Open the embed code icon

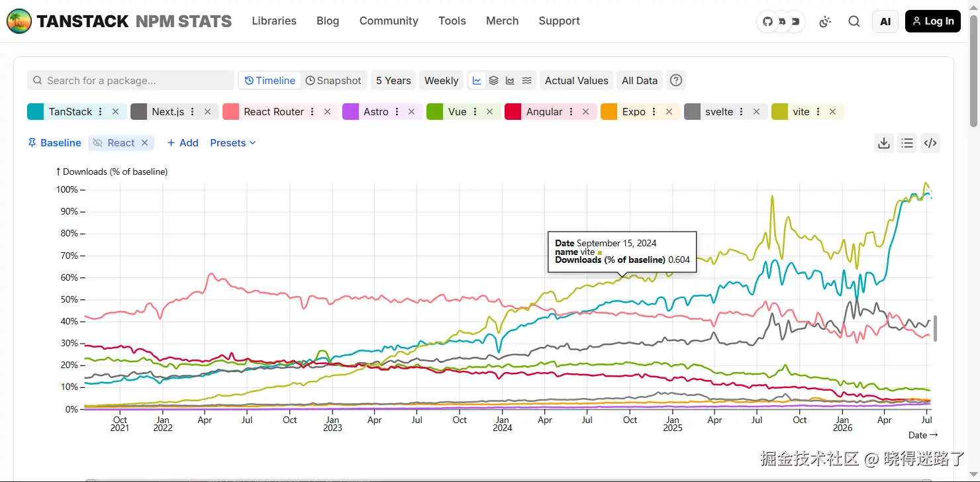point(930,143)
